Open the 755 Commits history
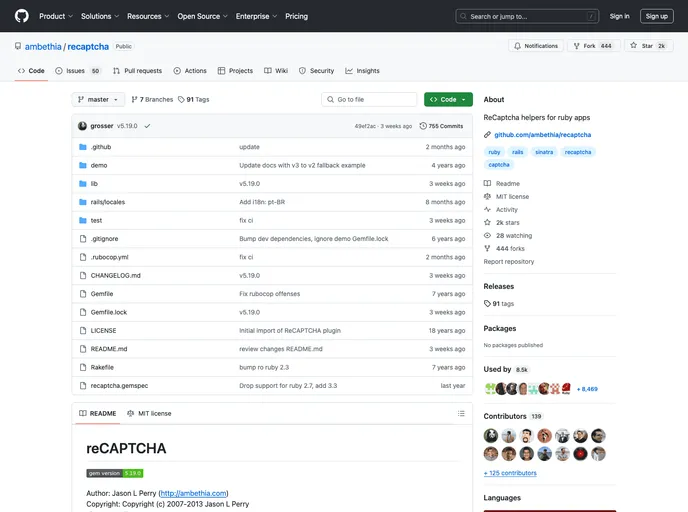 tap(442, 126)
